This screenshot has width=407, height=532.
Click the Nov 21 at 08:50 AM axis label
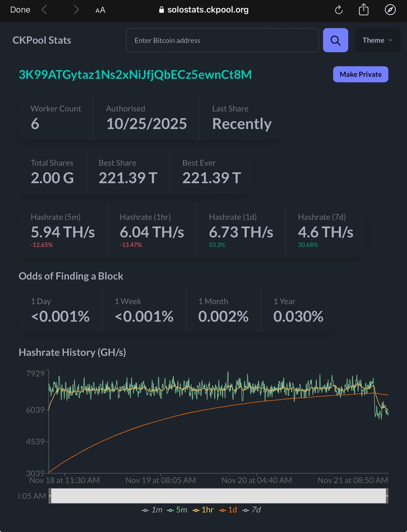coord(353,480)
